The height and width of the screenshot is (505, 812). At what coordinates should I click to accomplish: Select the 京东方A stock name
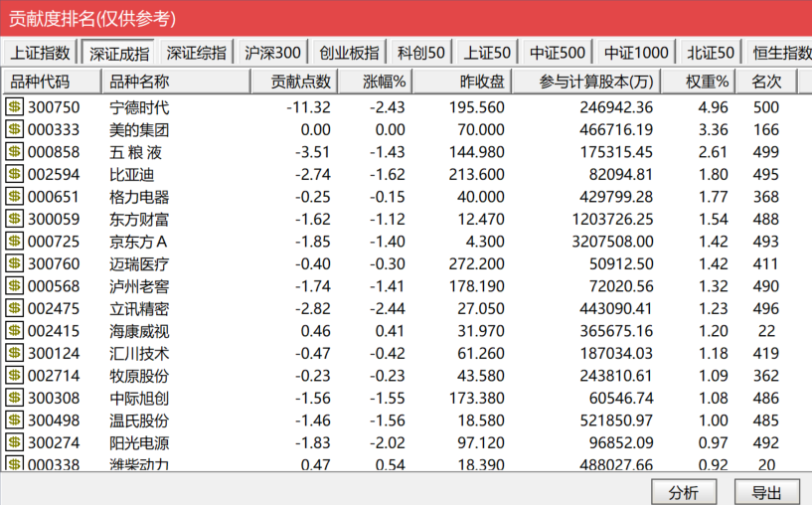(x=138, y=242)
